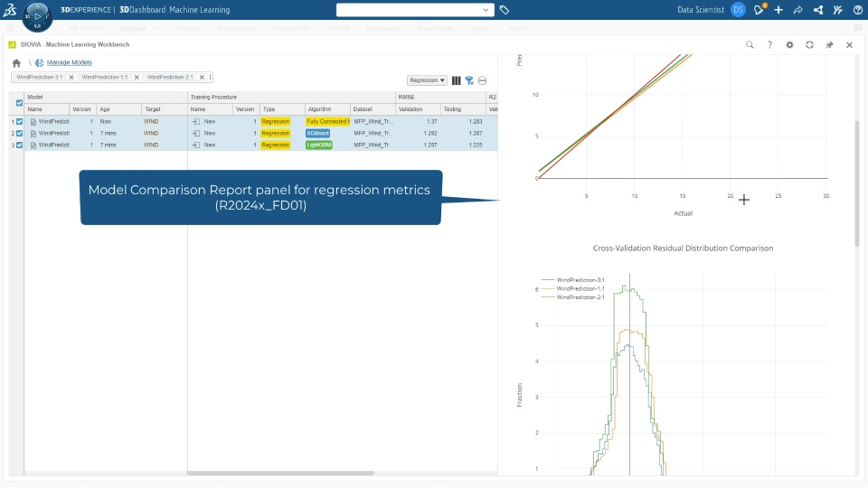868x488 pixels.
Task: Sort by Dataset column header
Action: click(x=373, y=109)
